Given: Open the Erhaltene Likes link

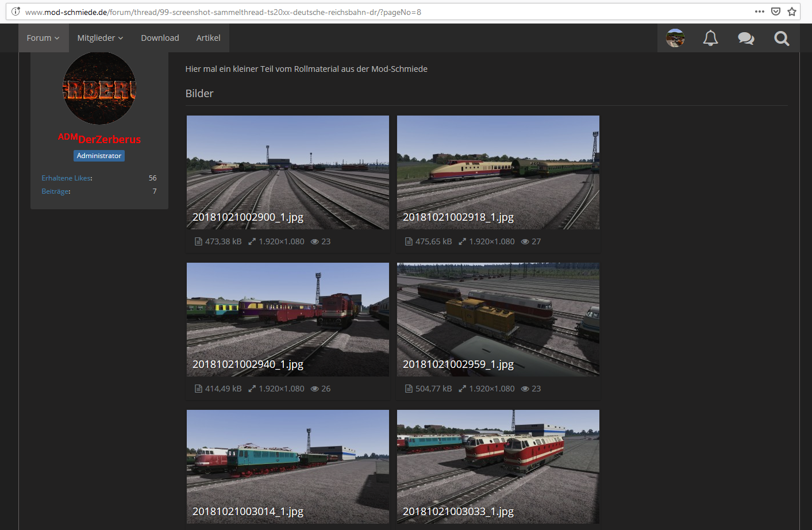Looking at the screenshot, I should [x=67, y=178].
